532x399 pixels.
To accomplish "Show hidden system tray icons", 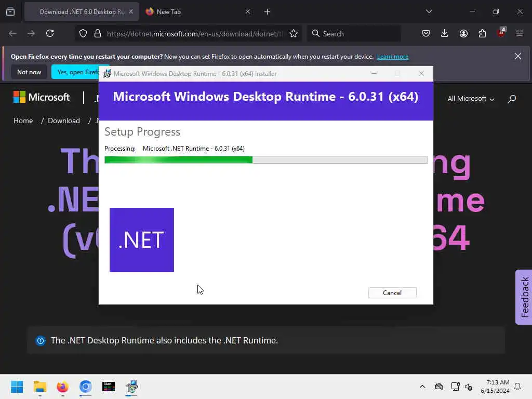I will click(x=422, y=387).
